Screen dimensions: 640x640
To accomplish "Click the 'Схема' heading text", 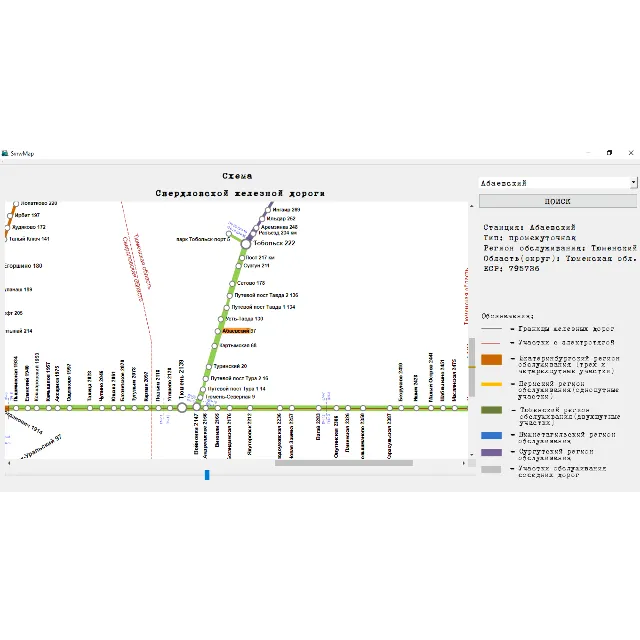I will (237, 176).
